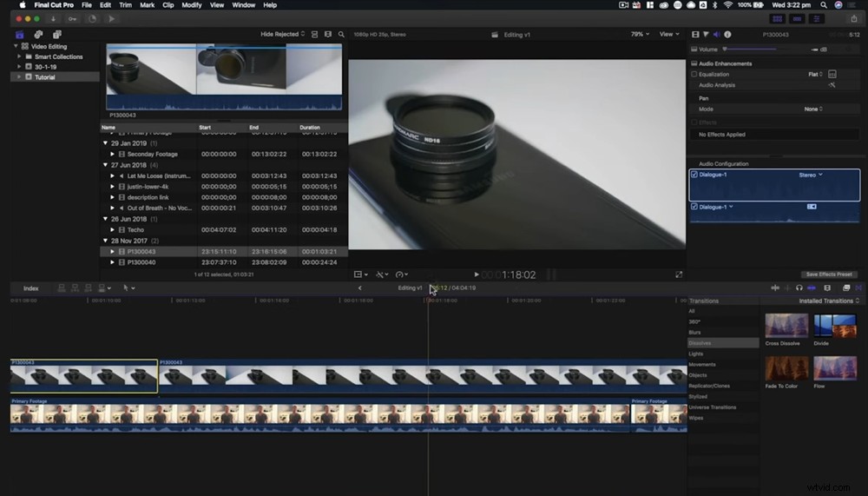Open the Libraries sidebar clapper icon
Viewport: 868px width, 496px height.
pyautogui.click(x=20, y=35)
